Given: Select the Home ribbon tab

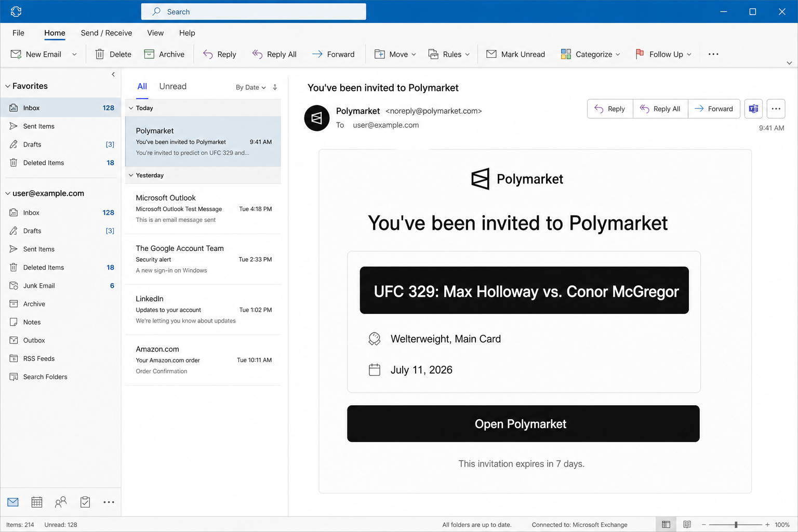Looking at the screenshot, I should 55,33.
